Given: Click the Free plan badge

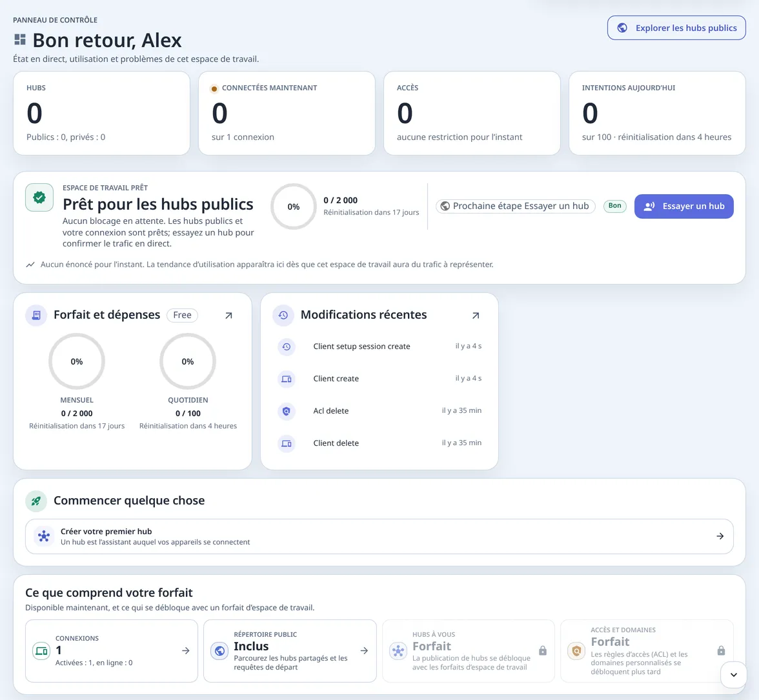Looking at the screenshot, I should 183,315.
